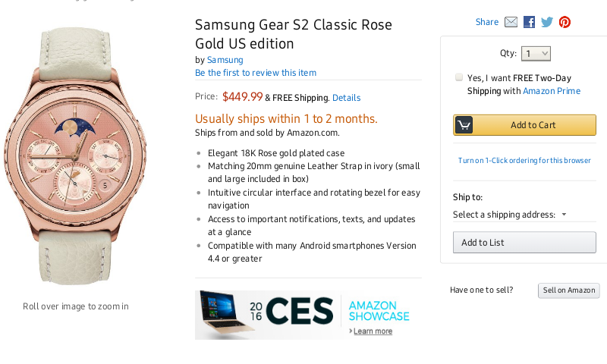Click the Share link text
Image resolution: width=607 pixels, height=364 pixels.
click(x=487, y=22)
